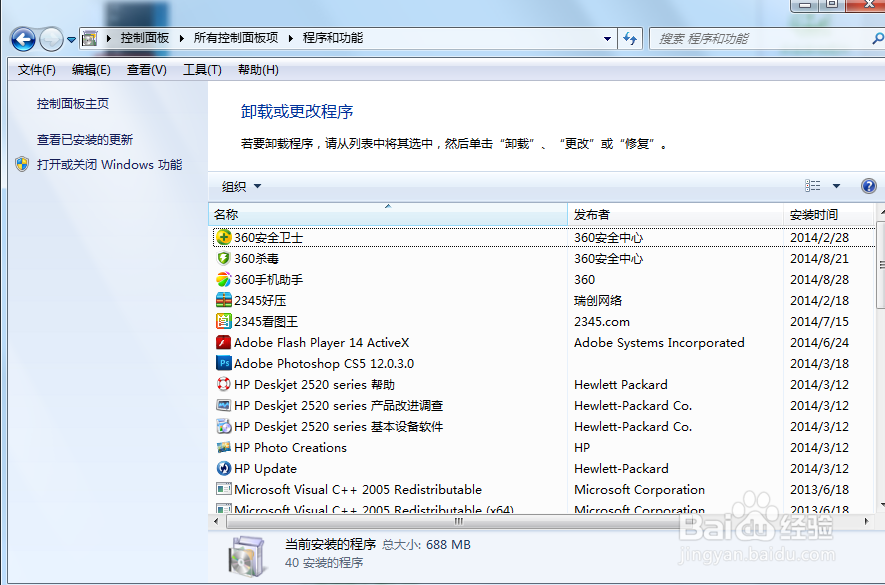Open the recent pages dropdown arrow

pyautogui.click(x=71, y=40)
